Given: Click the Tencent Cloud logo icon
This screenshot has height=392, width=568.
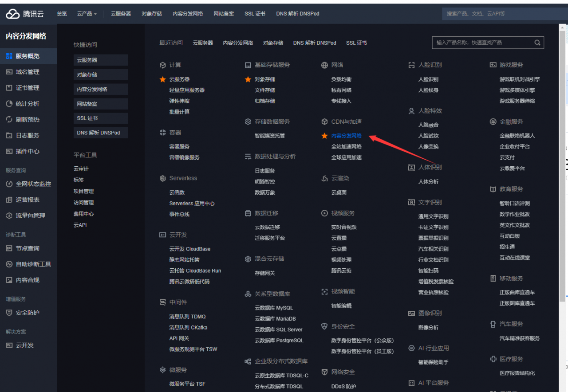Looking at the screenshot, I should [11, 13].
